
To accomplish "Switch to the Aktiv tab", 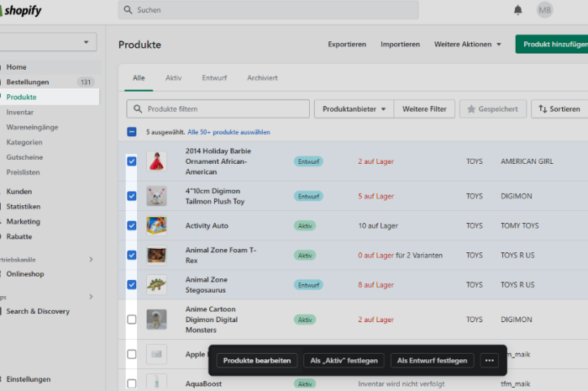I will click(173, 78).
